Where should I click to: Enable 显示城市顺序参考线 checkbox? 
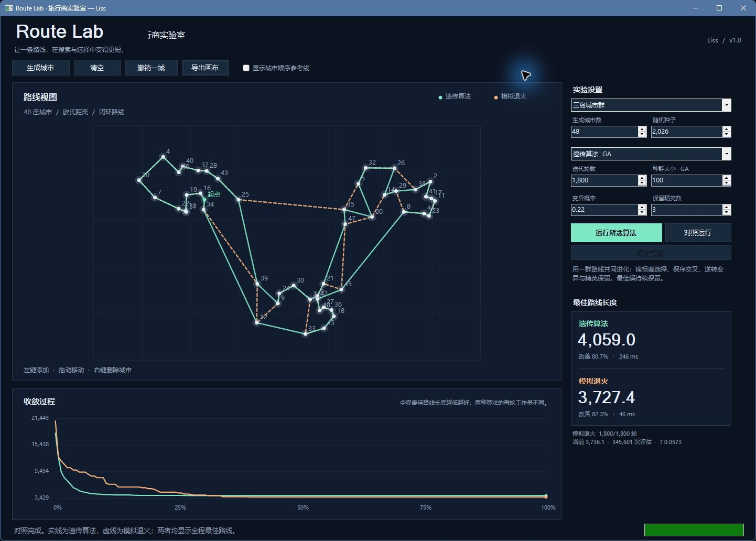246,68
